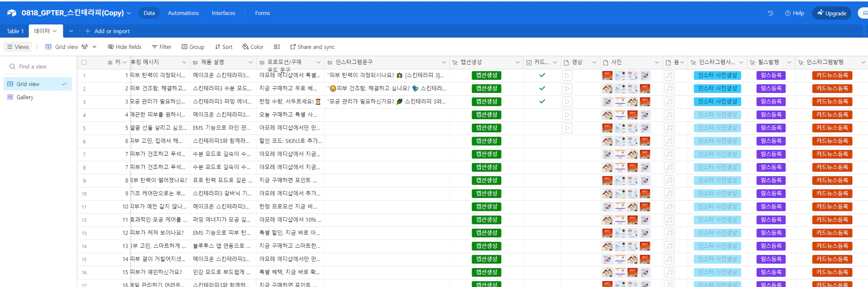Viewport: 868px width, 287px height.
Task: Open the row height icon
Action: click(277, 47)
